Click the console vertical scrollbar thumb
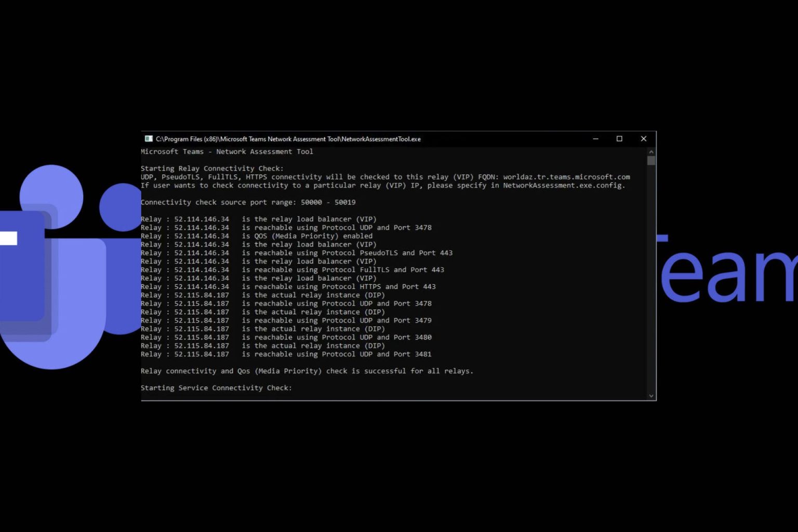Image resolution: width=798 pixels, height=532 pixels. coord(651,161)
